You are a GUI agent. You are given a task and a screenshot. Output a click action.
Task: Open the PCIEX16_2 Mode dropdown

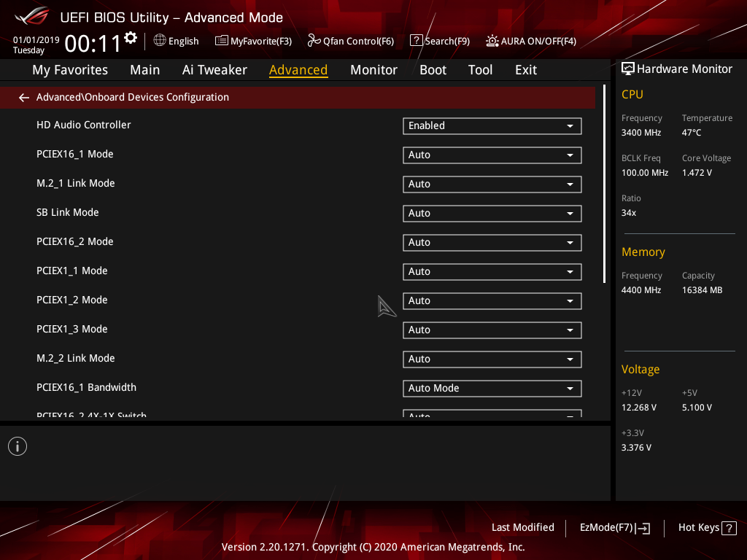[x=492, y=243]
